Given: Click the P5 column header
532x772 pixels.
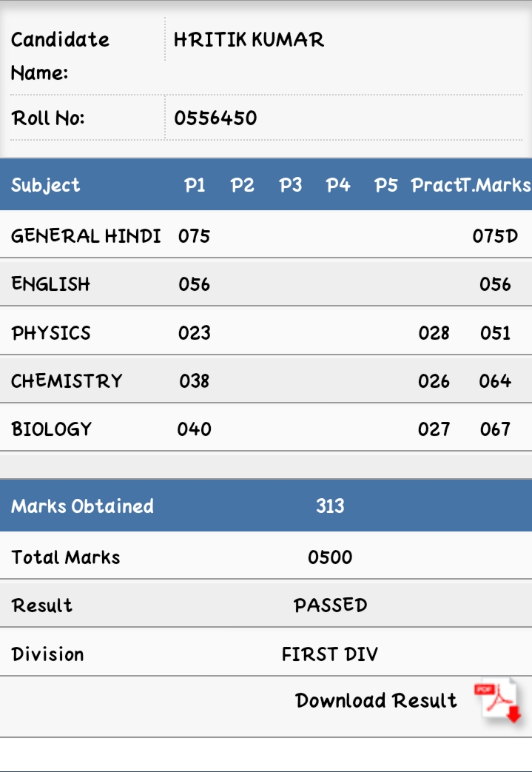Looking at the screenshot, I should 385,185.
